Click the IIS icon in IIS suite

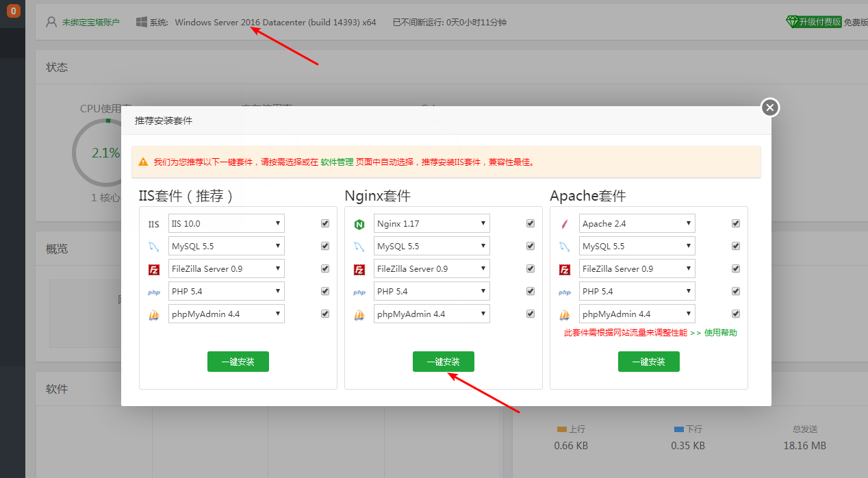point(154,224)
